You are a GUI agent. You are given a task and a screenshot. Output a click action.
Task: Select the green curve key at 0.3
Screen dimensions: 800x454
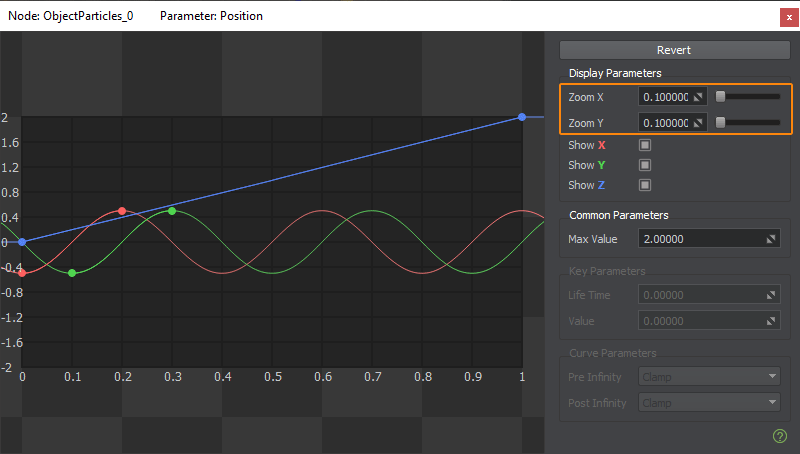click(172, 211)
